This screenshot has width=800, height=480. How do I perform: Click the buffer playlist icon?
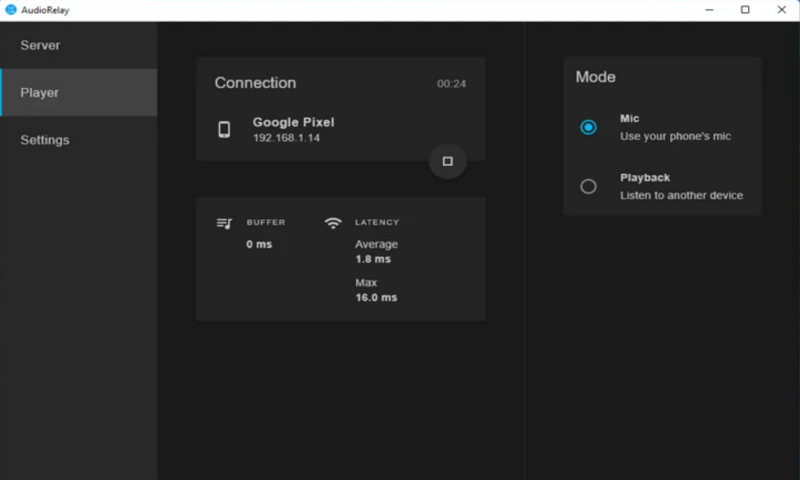224,223
